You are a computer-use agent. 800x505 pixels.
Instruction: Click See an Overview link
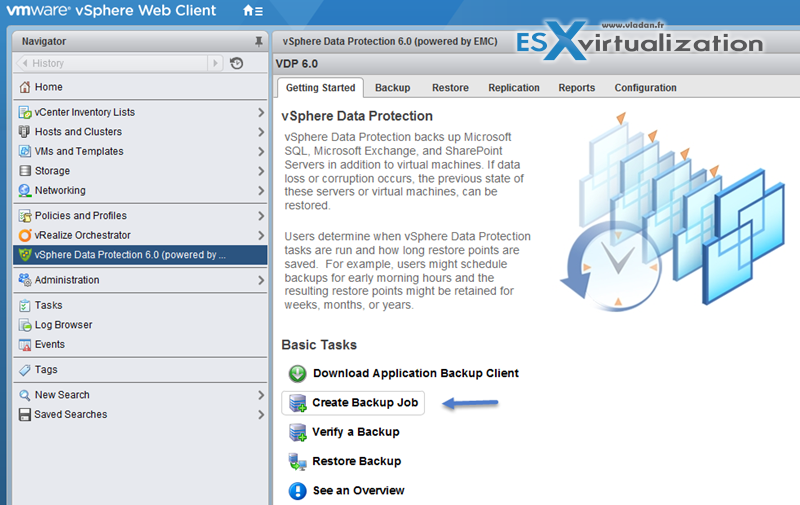(x=358, y=491)
